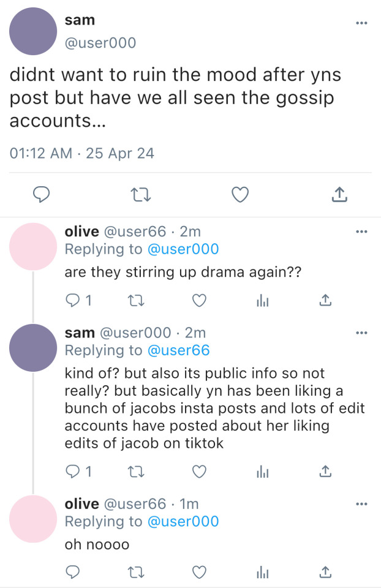381x588 pixels.
Task: View analytics for olive's 'oh noooo' tweet
Action: [263, 572]
